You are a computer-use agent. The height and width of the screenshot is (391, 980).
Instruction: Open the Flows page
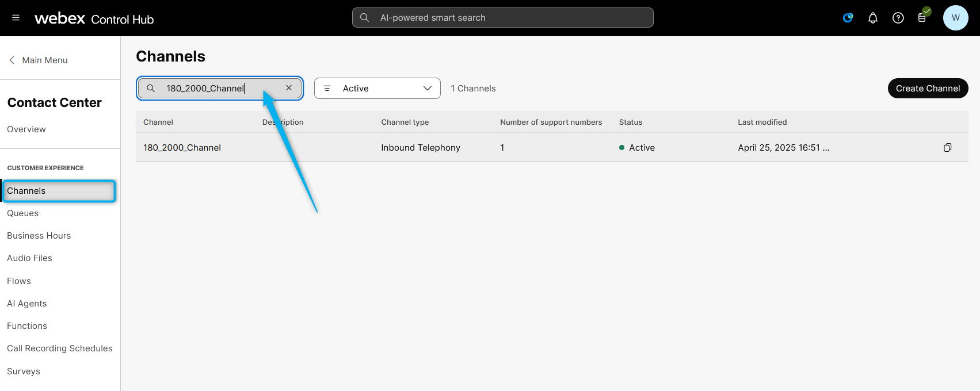click(x=19, y=281)
